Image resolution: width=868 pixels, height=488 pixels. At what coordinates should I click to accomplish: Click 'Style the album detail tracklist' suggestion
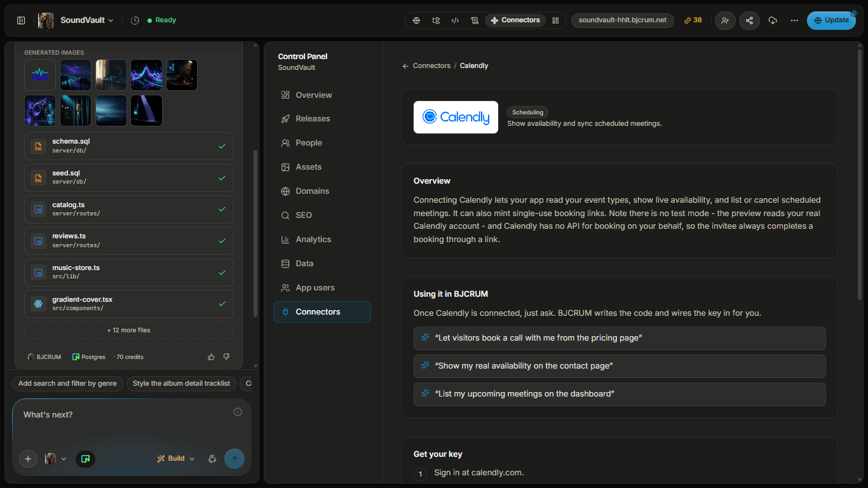click(x=182, y=384)
